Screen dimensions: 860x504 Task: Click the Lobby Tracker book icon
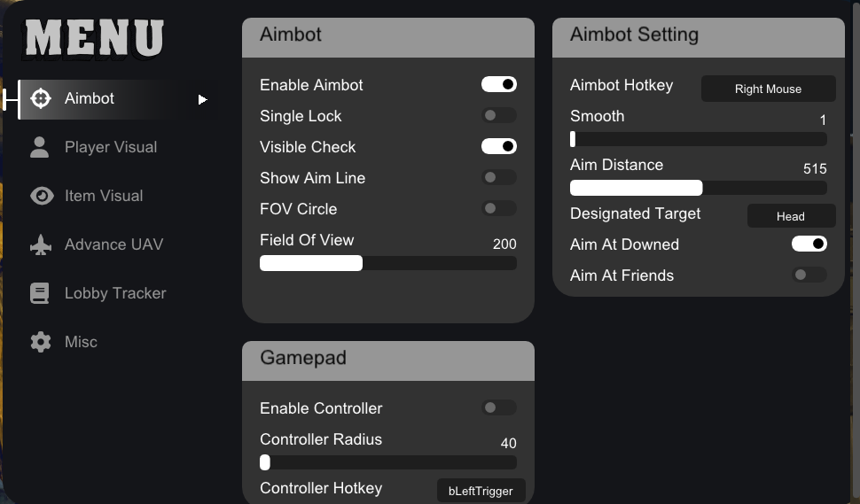tap(40, 293)
